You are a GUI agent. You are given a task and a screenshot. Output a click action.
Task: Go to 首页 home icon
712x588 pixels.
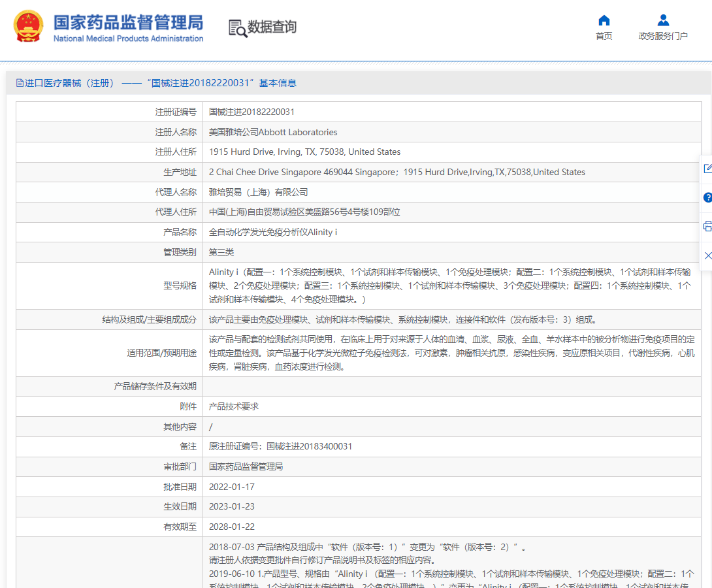coord(604,20)
